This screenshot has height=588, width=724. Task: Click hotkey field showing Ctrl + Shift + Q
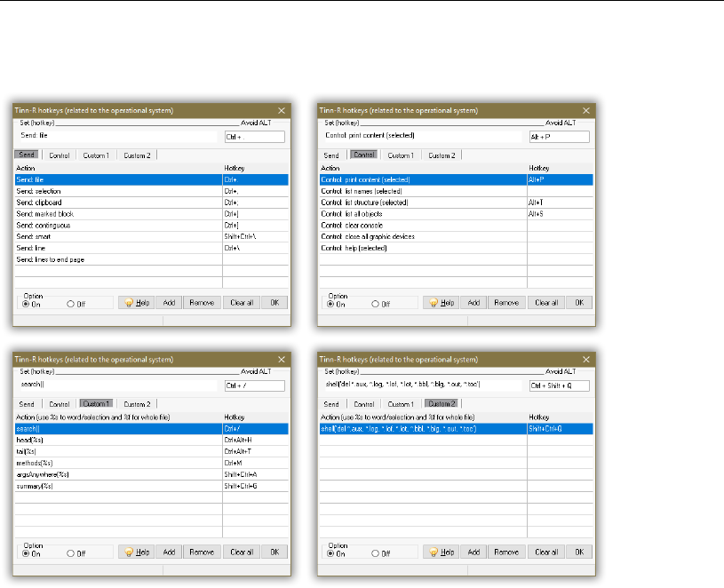pyautogui.click(x=560, y=385)
